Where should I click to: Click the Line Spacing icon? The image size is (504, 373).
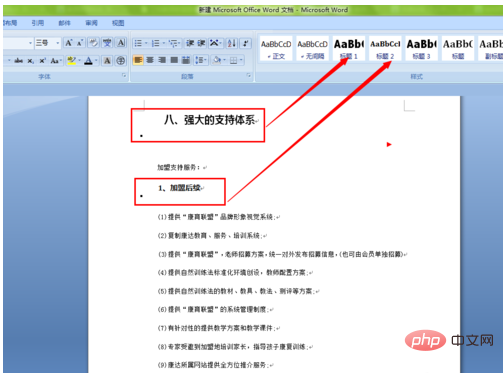199,60
